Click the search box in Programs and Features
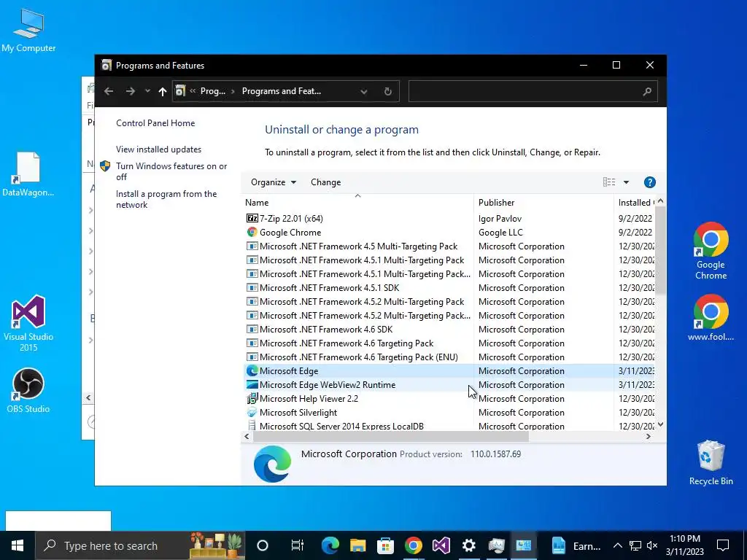Screen dimensions: 747x560 point(533,91)
